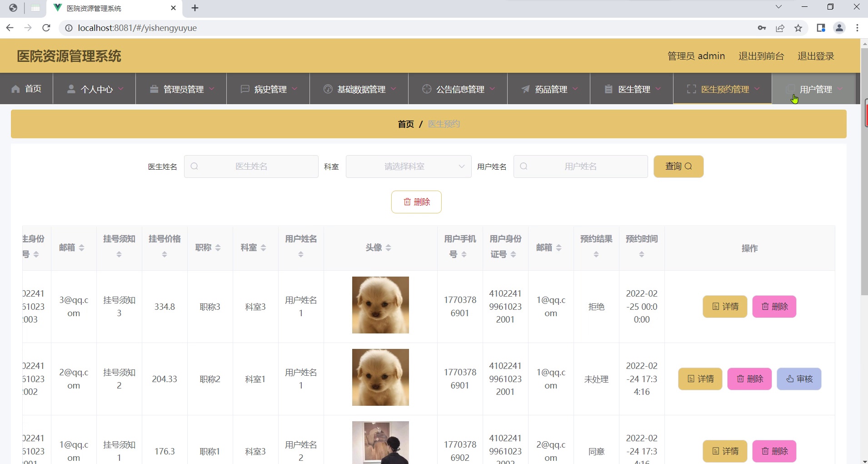
Task: Click 审核 for the 未处理 appointment
Action: coord(799,379)
